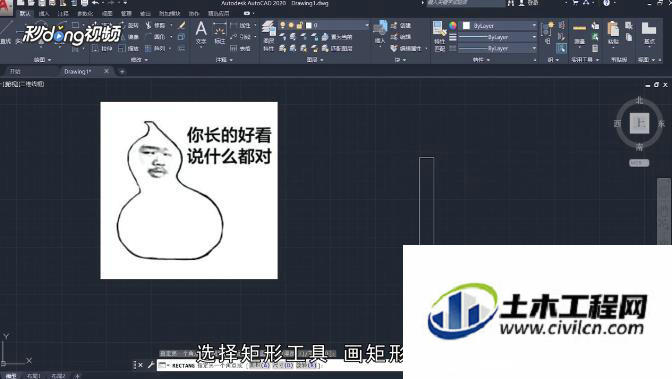Select the Line (直线) drawing tool

pyautogui.click(x=5, y=32)
